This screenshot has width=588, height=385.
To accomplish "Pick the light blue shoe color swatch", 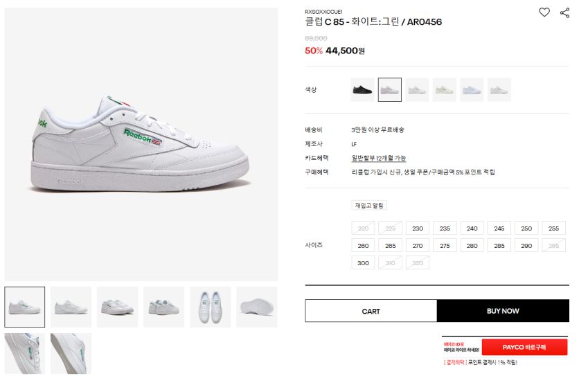I will tap(472, 89).
